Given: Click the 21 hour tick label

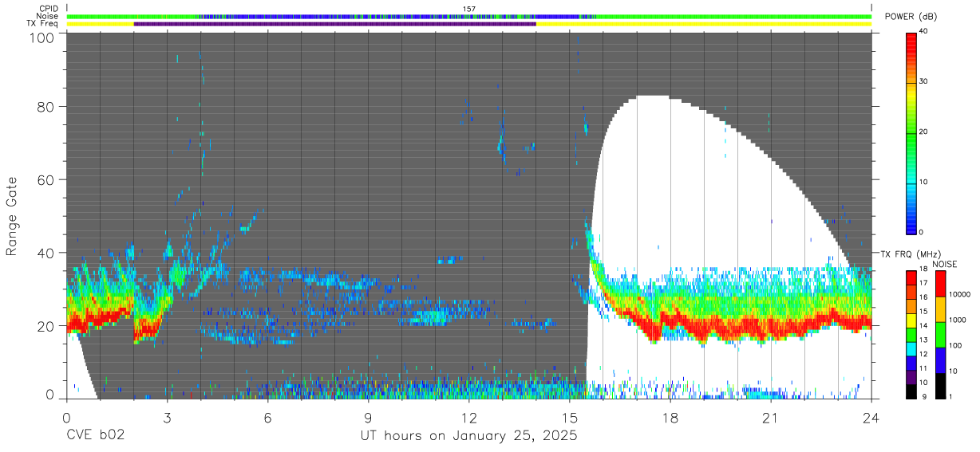Looking at the screenshot, I should pos(771,417).
